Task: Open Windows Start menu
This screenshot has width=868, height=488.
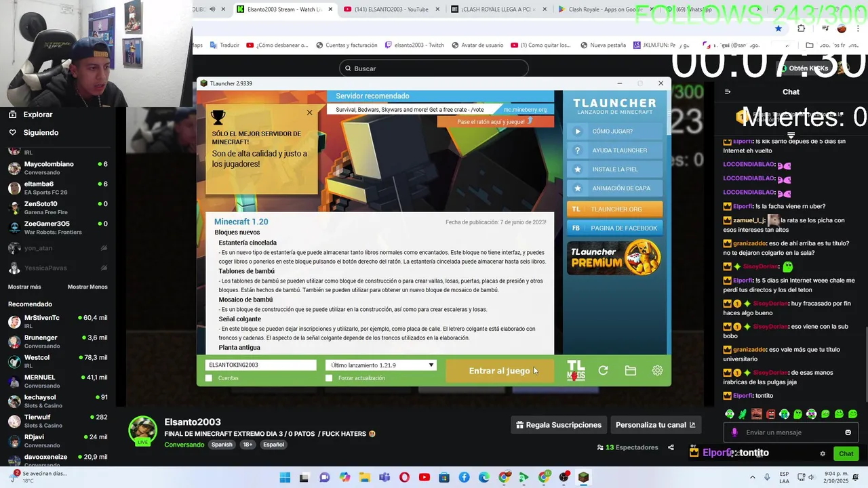Action: click(x=285, y=477)
